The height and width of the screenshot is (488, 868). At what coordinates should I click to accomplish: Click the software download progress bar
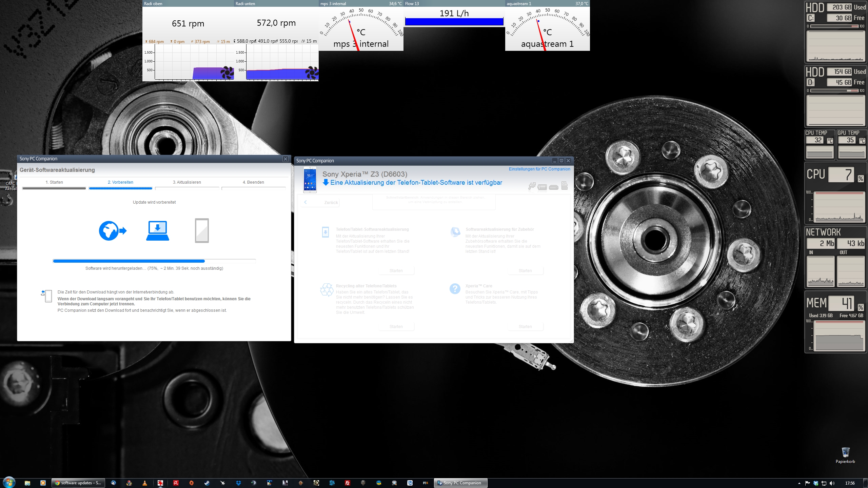tap(154, 261)
